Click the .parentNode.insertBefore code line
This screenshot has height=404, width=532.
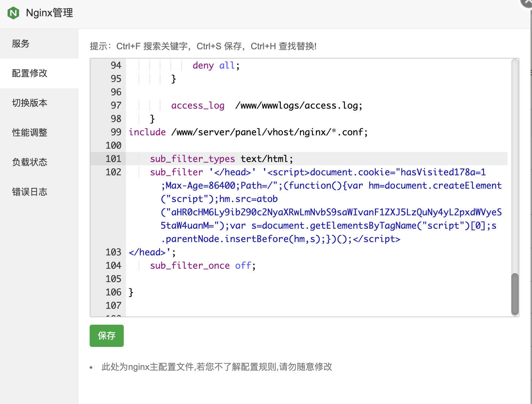(281, 239)
